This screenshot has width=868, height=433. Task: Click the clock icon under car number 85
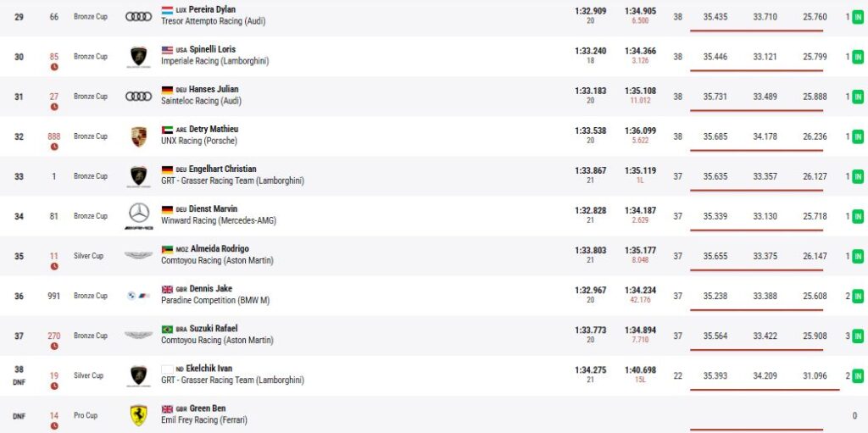point(54,67)
